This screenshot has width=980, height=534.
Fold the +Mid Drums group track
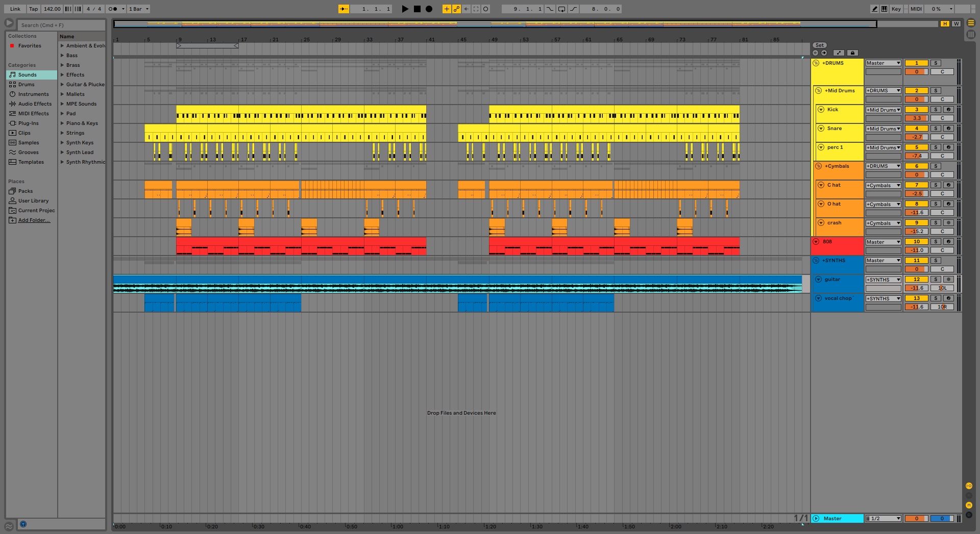(x=818, y=91)
